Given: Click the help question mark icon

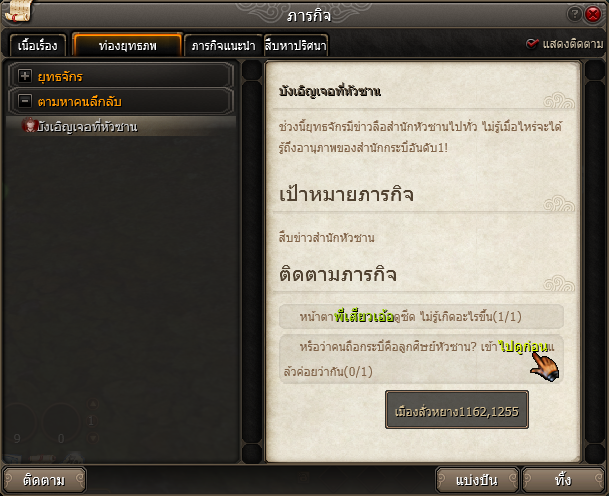Looking at the screenshot, I should point(574,14).
